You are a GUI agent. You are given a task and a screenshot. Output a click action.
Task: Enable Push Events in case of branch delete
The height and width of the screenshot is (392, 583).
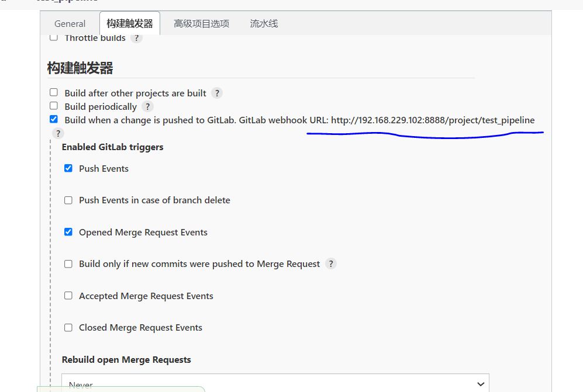point(68,200)
